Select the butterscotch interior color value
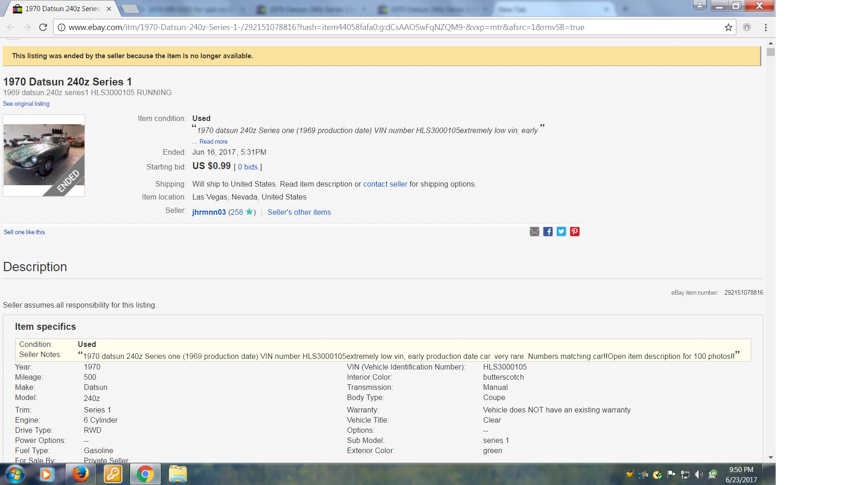 click(504, 377)
